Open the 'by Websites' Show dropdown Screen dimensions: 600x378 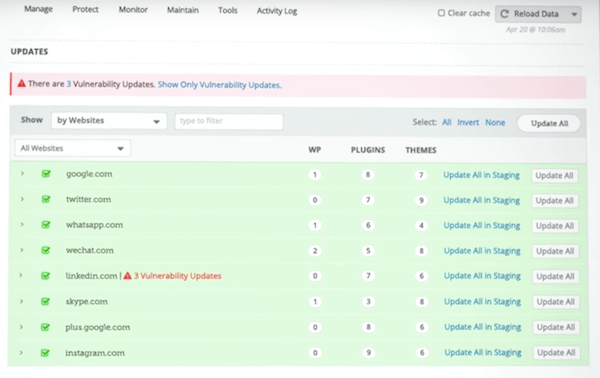coord(109,121)
